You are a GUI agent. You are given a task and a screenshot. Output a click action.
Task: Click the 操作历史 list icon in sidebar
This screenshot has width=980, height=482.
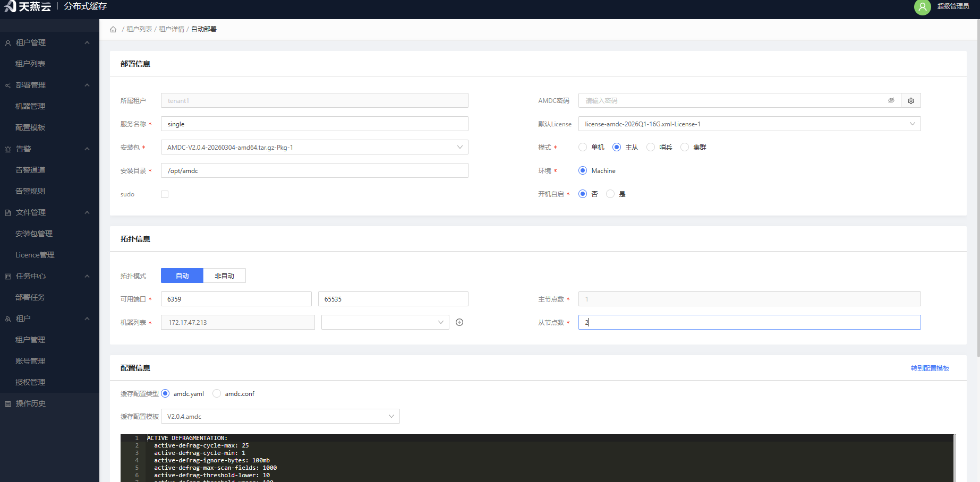tap(8, 404)
